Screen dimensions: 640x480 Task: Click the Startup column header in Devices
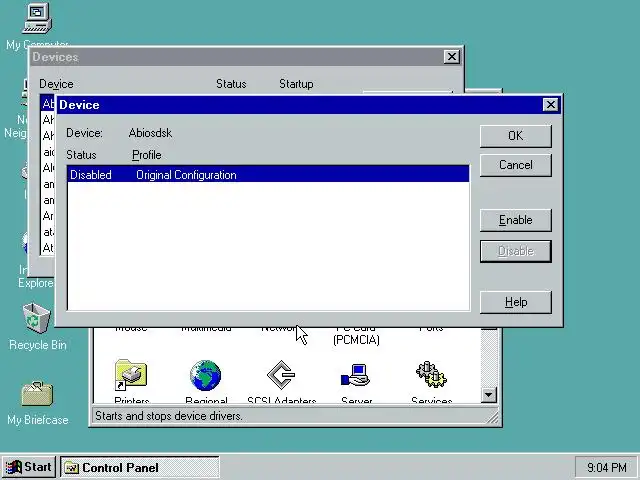pyautogui.click(x=296, y=84)
